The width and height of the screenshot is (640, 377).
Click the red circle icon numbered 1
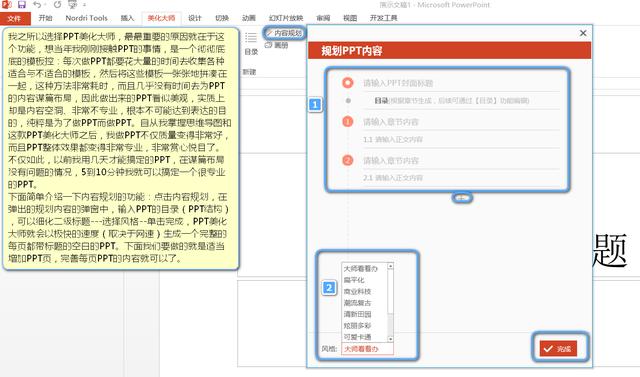click(x=348, y=121)
